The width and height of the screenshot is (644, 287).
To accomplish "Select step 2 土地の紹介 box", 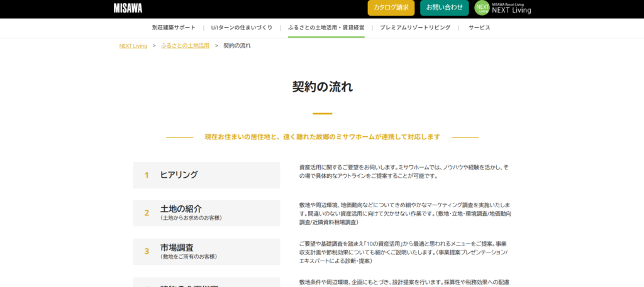I will [x=206, y=213].
